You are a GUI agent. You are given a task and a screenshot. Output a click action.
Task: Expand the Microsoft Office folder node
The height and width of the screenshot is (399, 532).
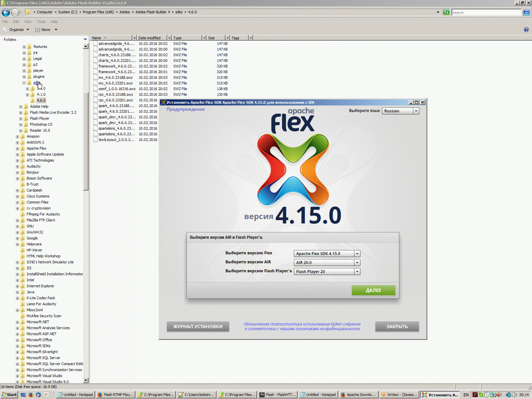[x=17, y=340]
